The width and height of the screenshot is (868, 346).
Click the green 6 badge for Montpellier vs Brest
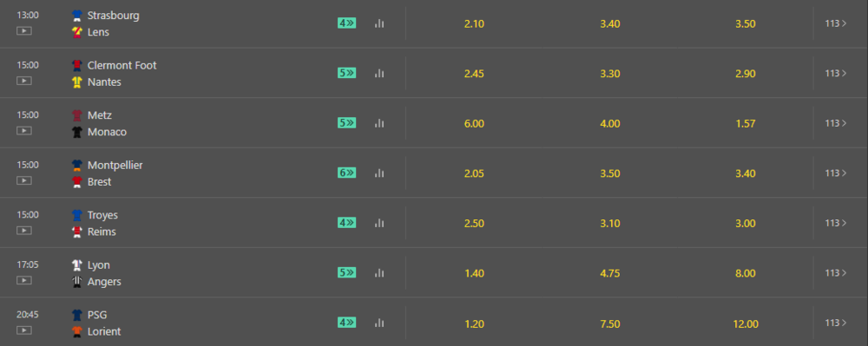click(x=346, y=173)
